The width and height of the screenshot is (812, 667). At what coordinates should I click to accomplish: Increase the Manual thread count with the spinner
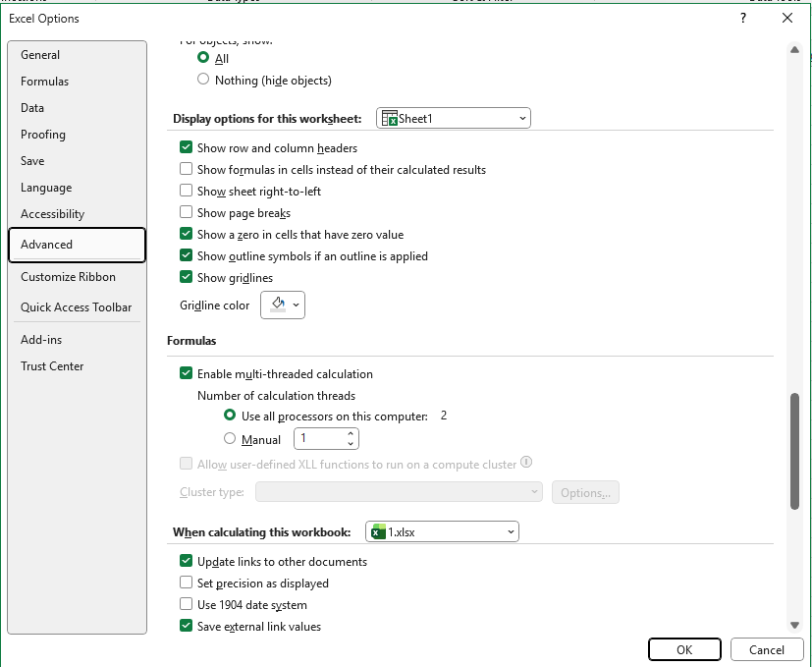[350, 433]
